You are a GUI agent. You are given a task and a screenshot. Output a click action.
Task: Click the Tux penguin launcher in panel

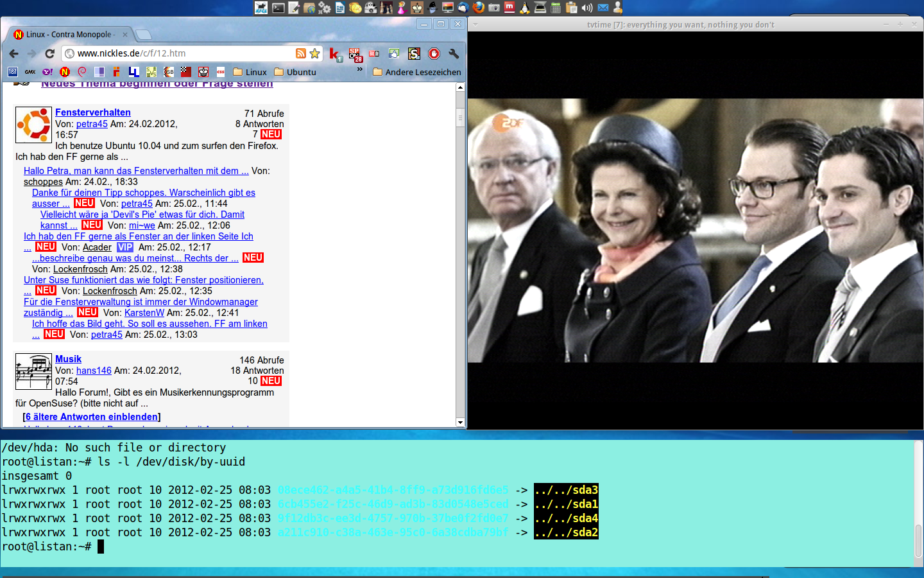(x=524, y=8)
